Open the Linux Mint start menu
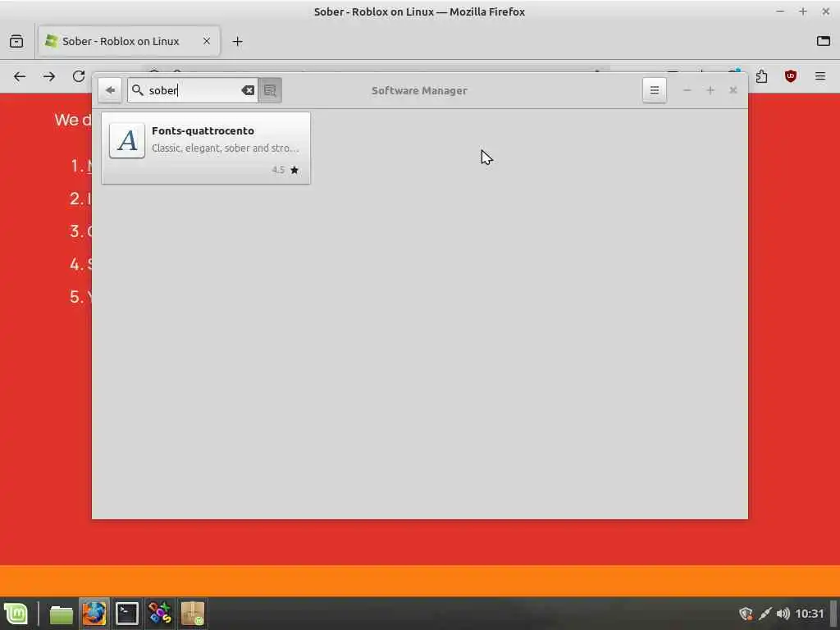The height and width of the screenshot is (630, 840). 16,614
